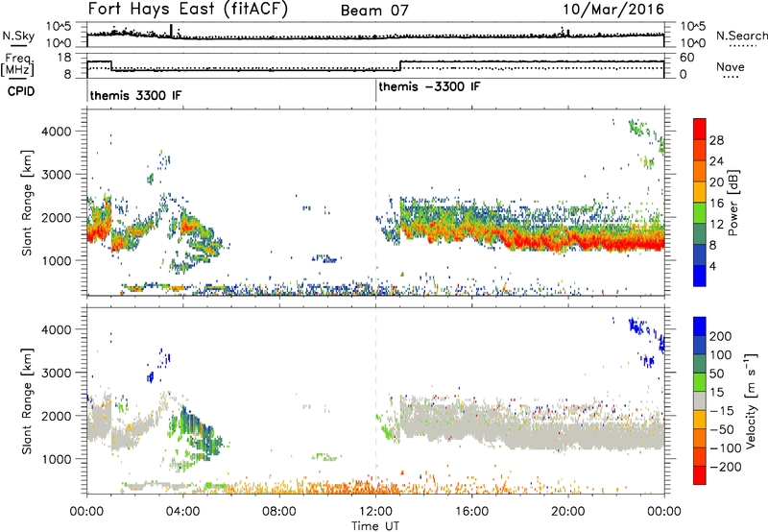This screenshot has height=532, width=768.
Task: Click the velocity colorbar's '-50' label
Action: [x=722, y=429]
